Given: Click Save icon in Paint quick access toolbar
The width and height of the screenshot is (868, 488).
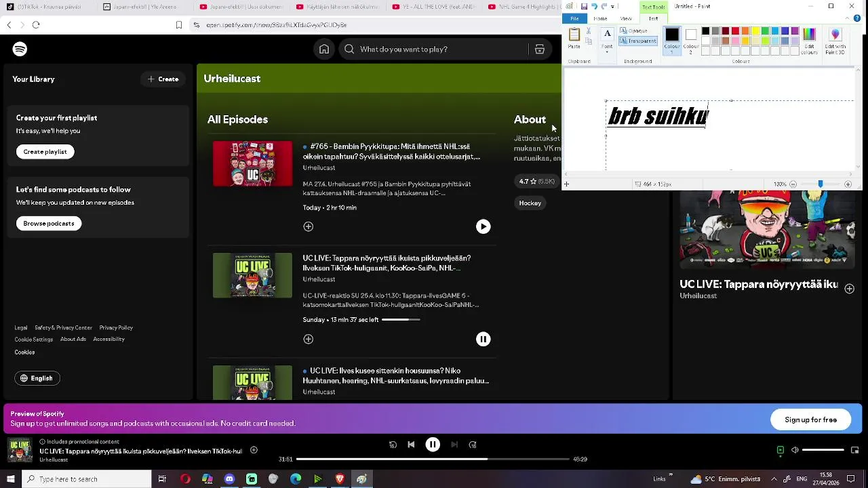Looking at the screenshot, I should click(x=584, y=6).
